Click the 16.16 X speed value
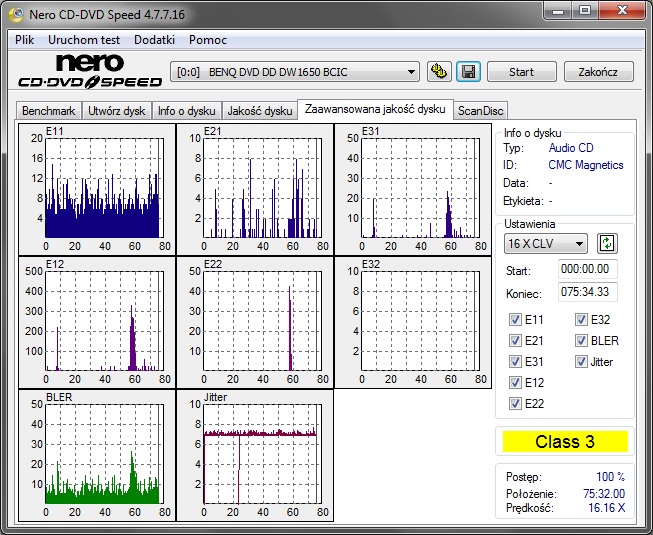 pos(606,508)
